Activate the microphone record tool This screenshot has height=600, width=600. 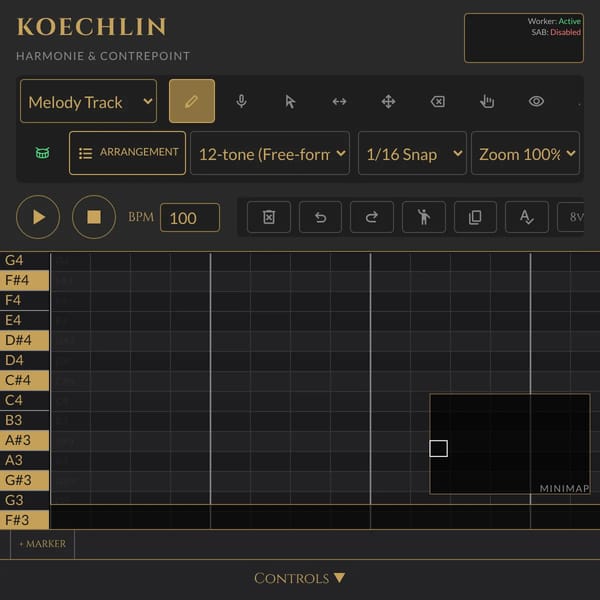click(x=241, y=101)
